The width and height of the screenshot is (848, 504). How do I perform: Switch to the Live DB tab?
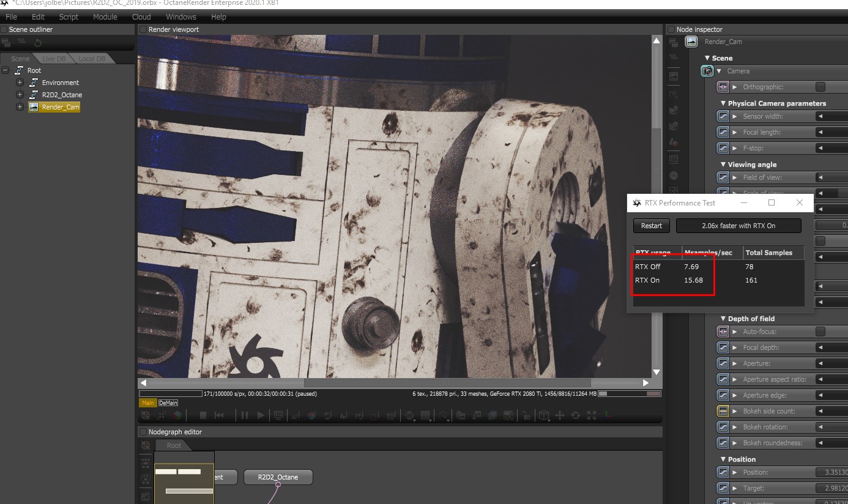(x=54, y=59)
